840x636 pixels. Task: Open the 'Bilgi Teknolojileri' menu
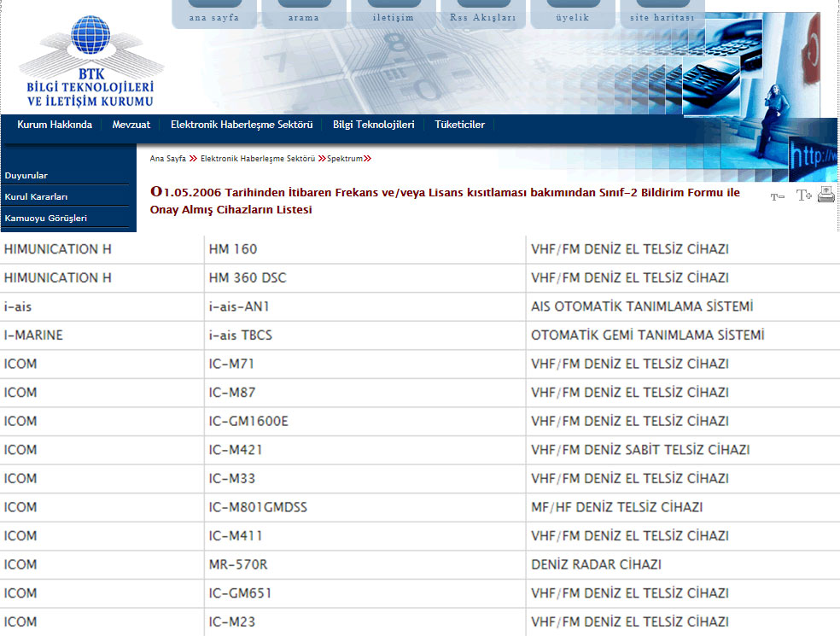[373, 125]
